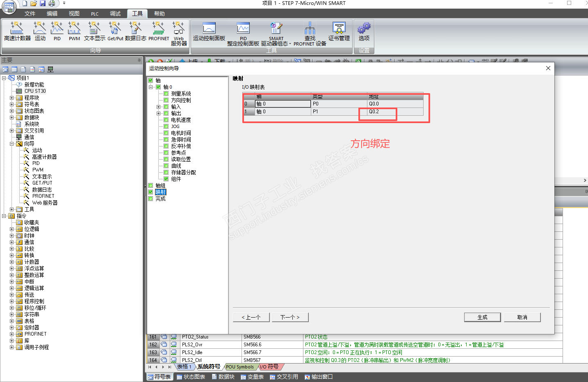Toggle the JOG checkbox in the wizard tree
Screen dimensions: 588x382
click(166, 126)
